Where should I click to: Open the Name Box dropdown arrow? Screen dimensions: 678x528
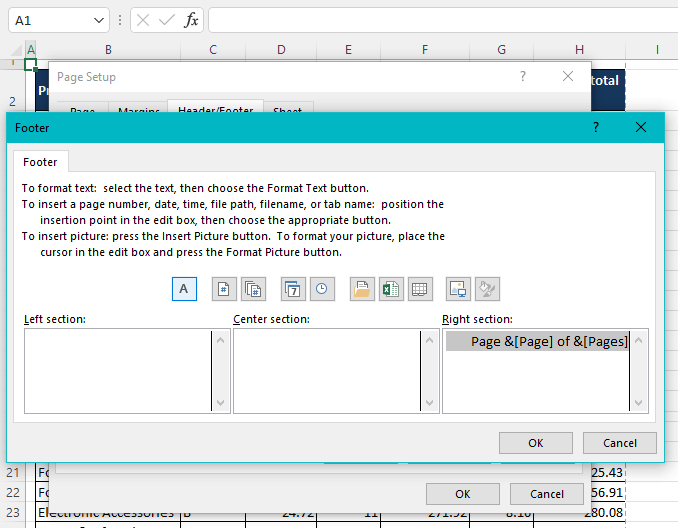(99, 20)
